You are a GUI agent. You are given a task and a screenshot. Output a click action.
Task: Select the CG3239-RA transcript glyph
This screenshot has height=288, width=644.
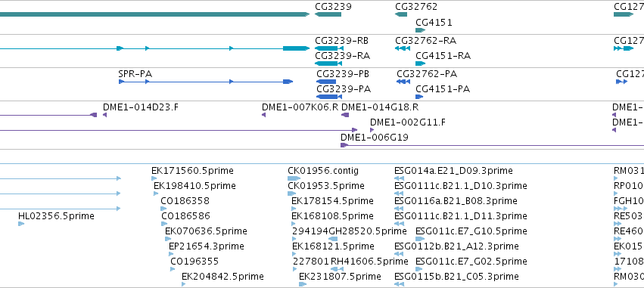point(328,63)
